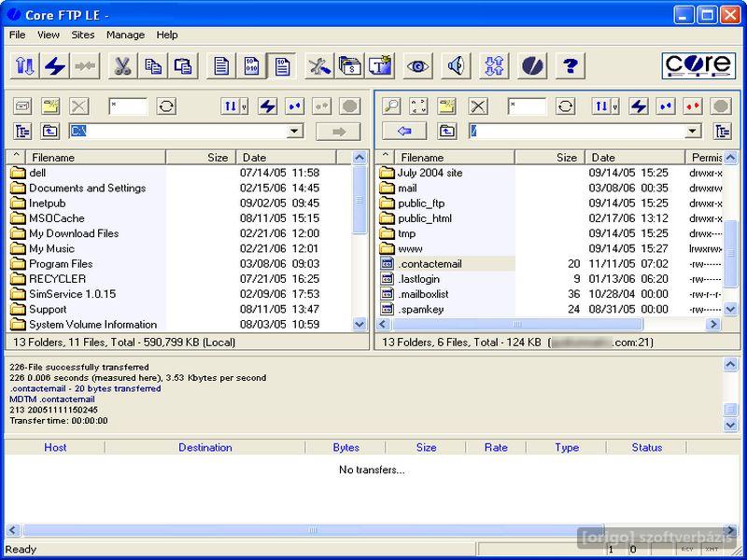Viewport: 747px width, 560px height.
Task: Open the File menu
Action: (x=17, y=35)
